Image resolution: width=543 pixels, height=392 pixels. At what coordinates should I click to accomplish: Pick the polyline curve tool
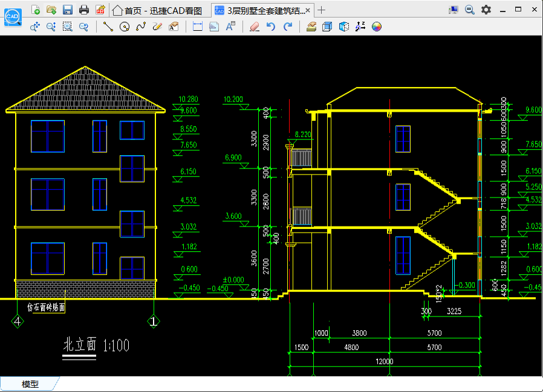[x=141, y=27]
